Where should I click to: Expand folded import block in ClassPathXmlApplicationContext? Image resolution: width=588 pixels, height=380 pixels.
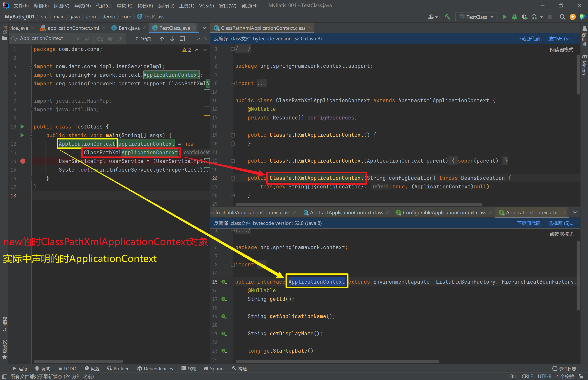click(x=232, y=83)
